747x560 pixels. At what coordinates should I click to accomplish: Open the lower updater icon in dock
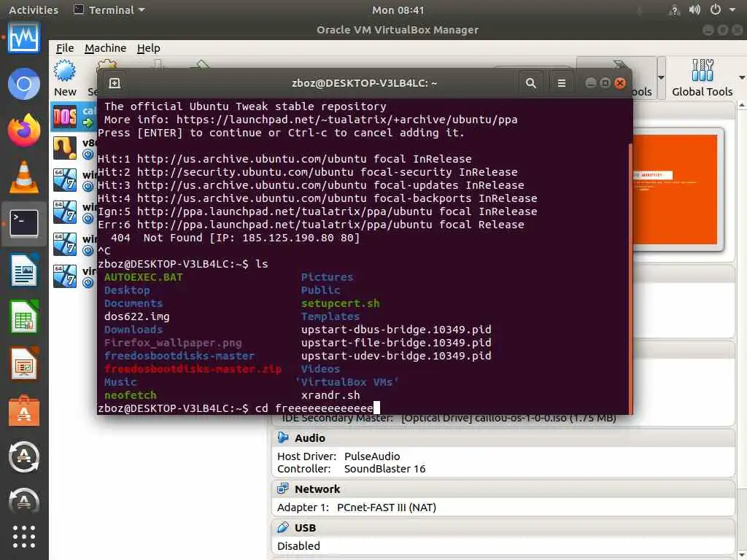[24, 500]
